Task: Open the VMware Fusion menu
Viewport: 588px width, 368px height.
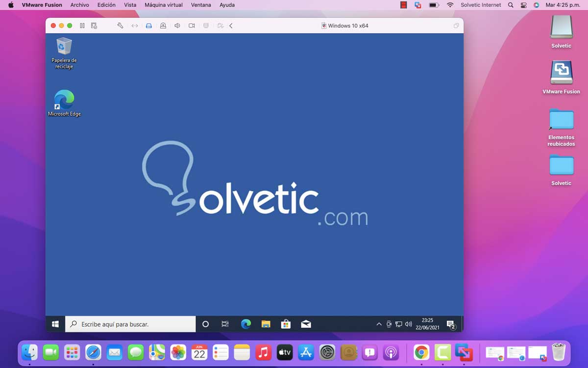Action: click(42, 5)
